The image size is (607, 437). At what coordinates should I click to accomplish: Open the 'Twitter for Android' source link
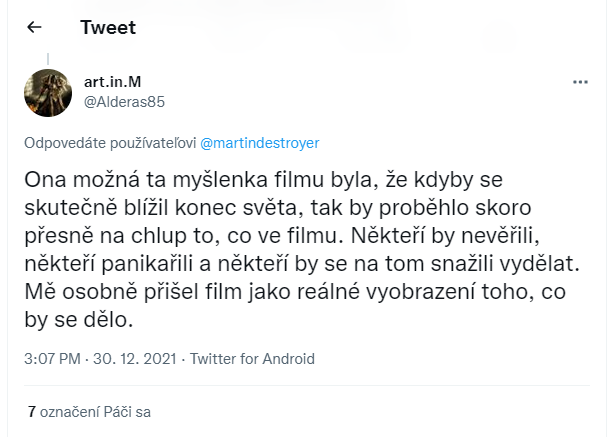[252, 359]
